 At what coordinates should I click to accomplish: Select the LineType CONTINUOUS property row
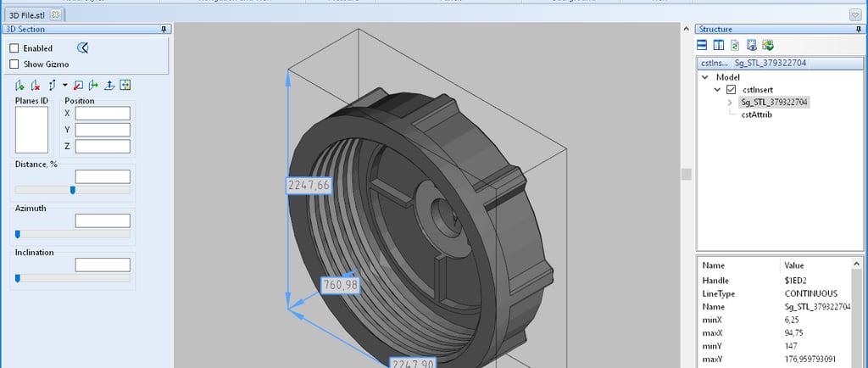click(x=774, y=294)
